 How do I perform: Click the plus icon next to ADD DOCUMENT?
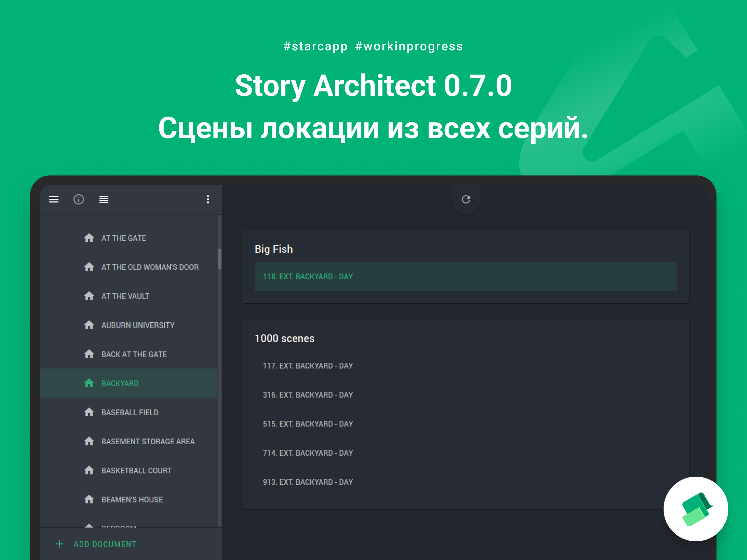59,544
